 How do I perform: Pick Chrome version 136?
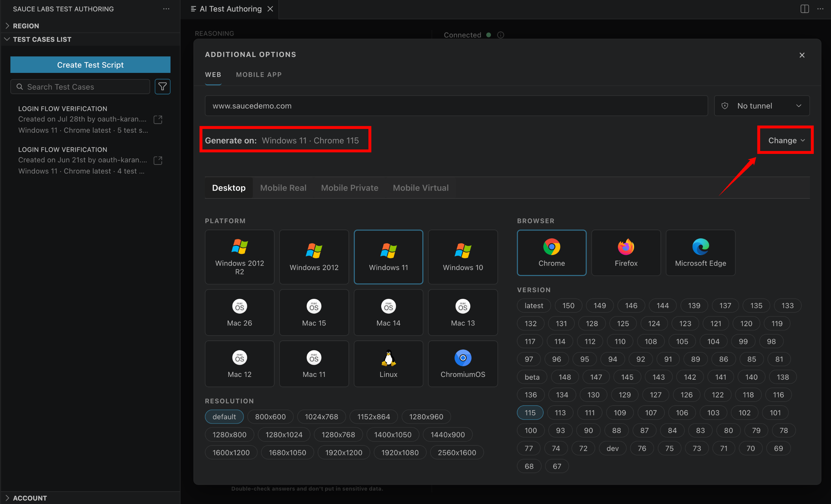pyautogui.click(x=531, y=394)
